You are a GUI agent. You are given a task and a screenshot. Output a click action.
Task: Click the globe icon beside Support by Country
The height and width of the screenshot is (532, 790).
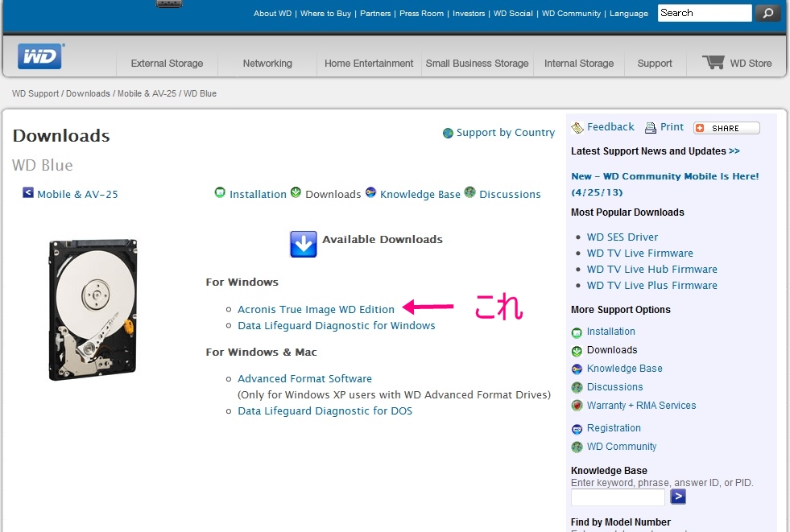click(x=448, y=133)
